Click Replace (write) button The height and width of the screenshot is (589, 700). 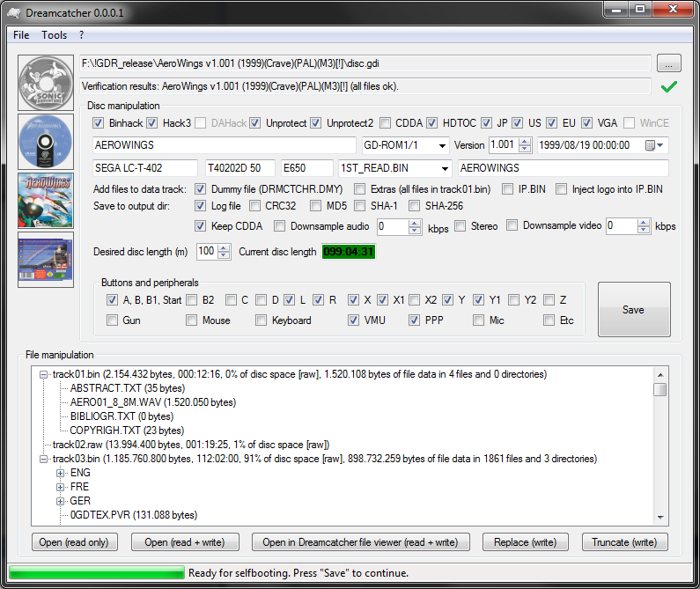click(x=526, y=542)
